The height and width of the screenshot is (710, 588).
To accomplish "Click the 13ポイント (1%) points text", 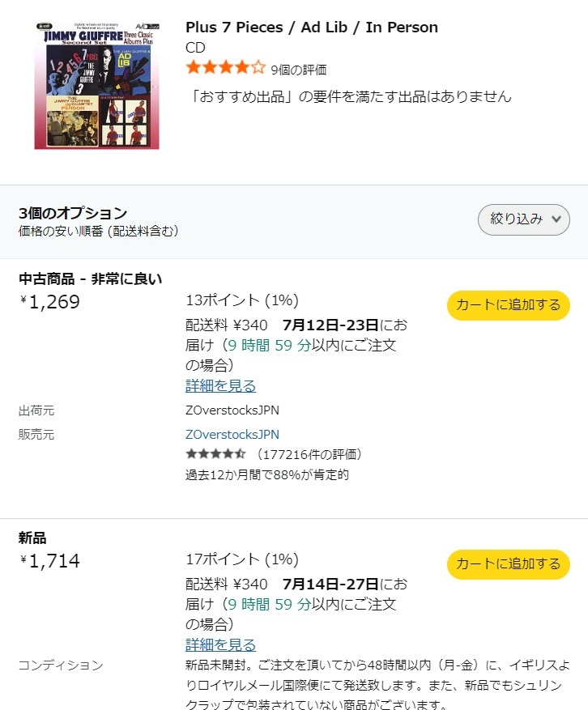I will [242, 300].
